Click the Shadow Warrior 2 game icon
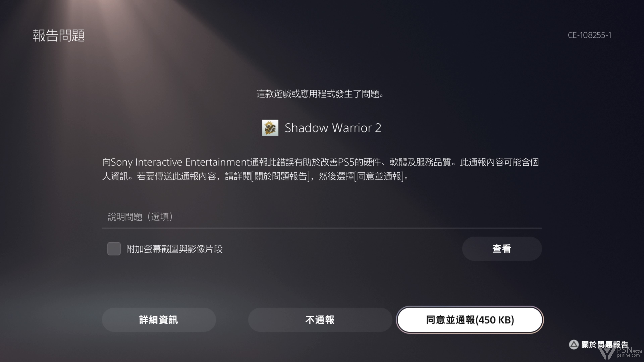This screenshot has width=644, height=362. click(270, 128)
